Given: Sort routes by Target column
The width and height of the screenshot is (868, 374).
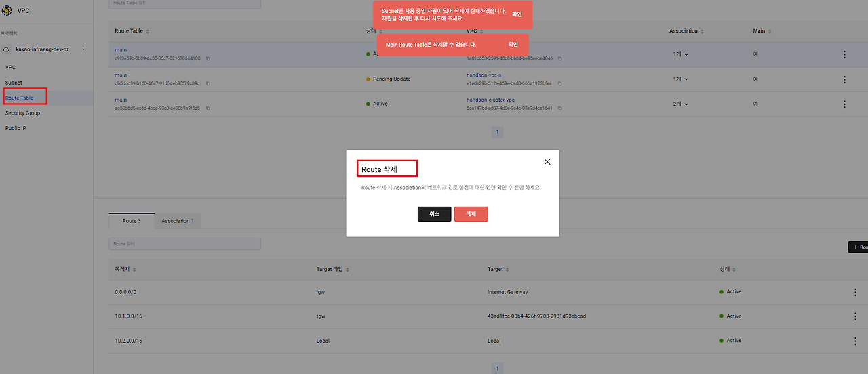Looking at the screenshot, I should 498,269.
